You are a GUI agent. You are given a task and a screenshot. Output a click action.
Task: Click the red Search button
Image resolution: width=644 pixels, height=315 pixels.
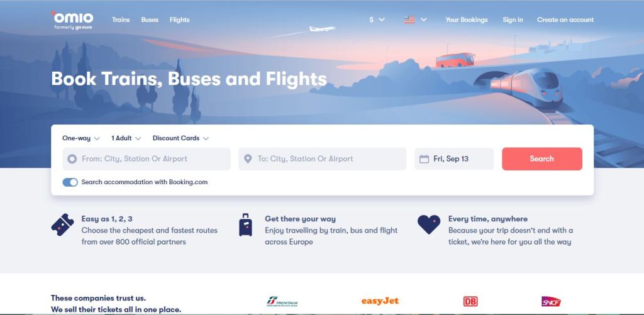point(541,159)
